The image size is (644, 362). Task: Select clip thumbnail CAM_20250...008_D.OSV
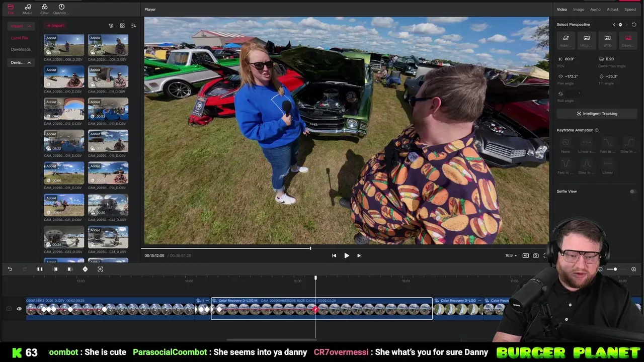click(64, 45)
